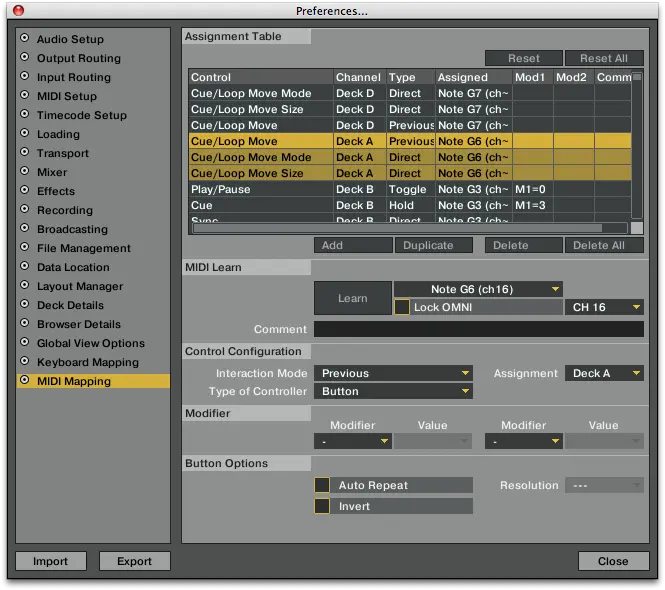Go to Timecode Setup section
The width and height of the screenshot is (665, 590).
point(81,115)
